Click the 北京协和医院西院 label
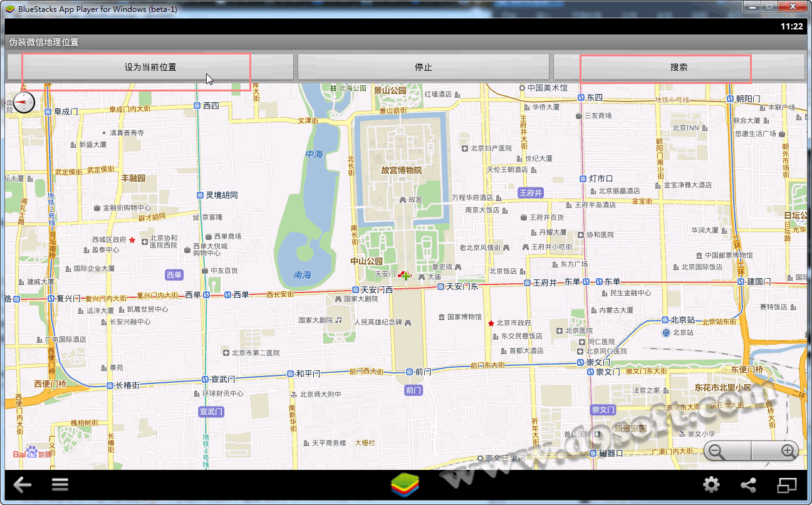The height and width of the screenshot is (505, 812). pos(164,241)
